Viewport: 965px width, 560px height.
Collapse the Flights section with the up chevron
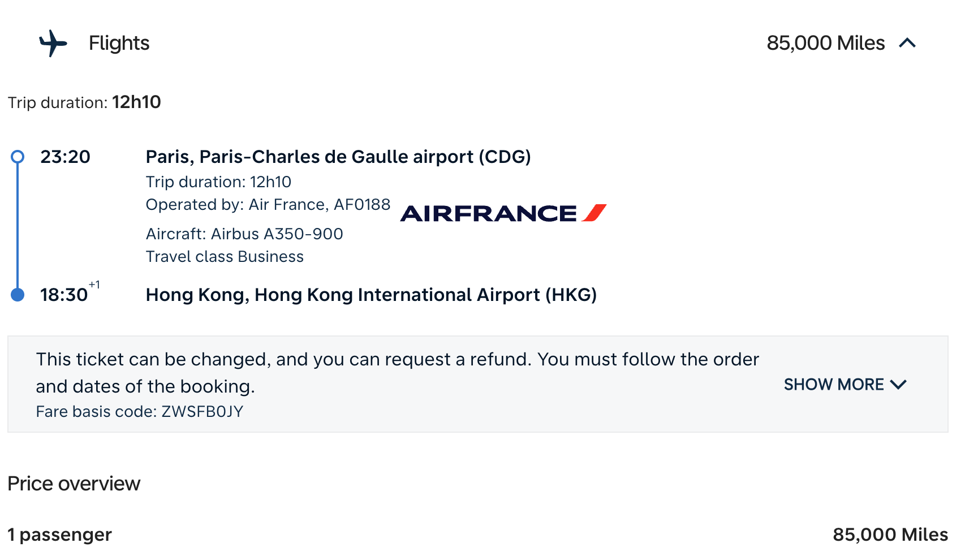[x=907, y=43]
